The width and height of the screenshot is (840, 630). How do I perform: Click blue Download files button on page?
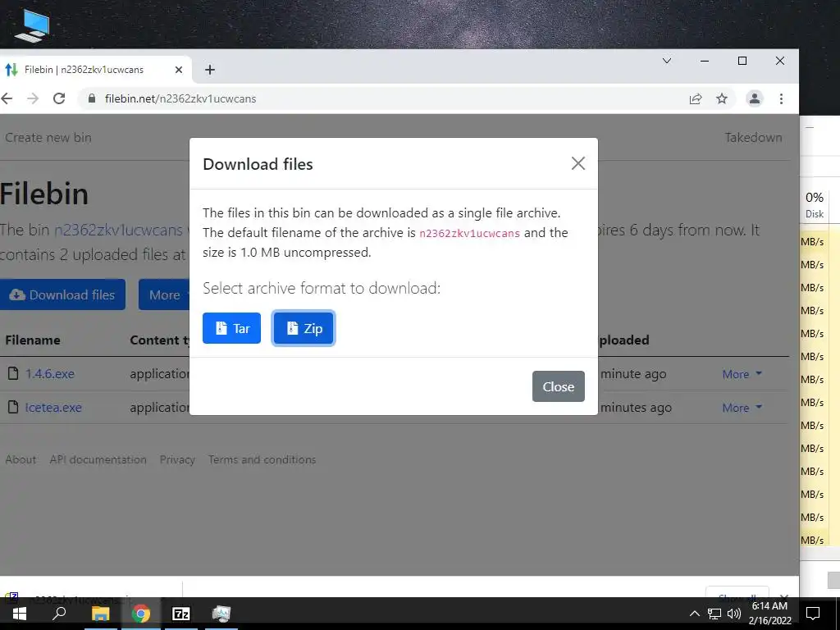(x=62, y=294)
